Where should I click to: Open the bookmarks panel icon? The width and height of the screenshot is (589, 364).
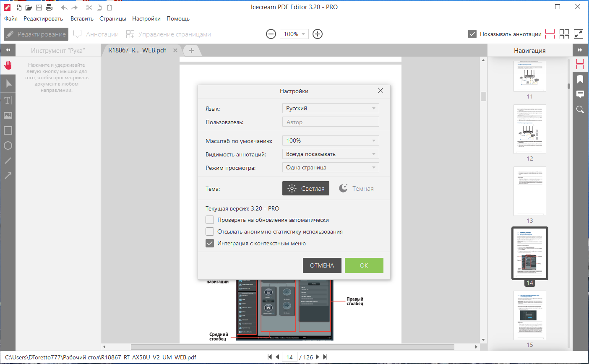[x=580, y=79]
